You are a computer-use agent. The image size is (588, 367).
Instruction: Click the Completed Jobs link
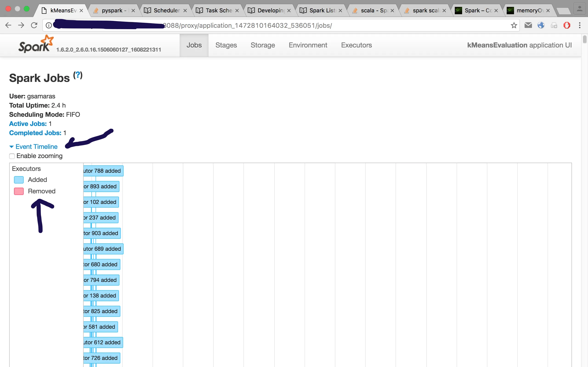pyautogui.click(x=35, y=133)
